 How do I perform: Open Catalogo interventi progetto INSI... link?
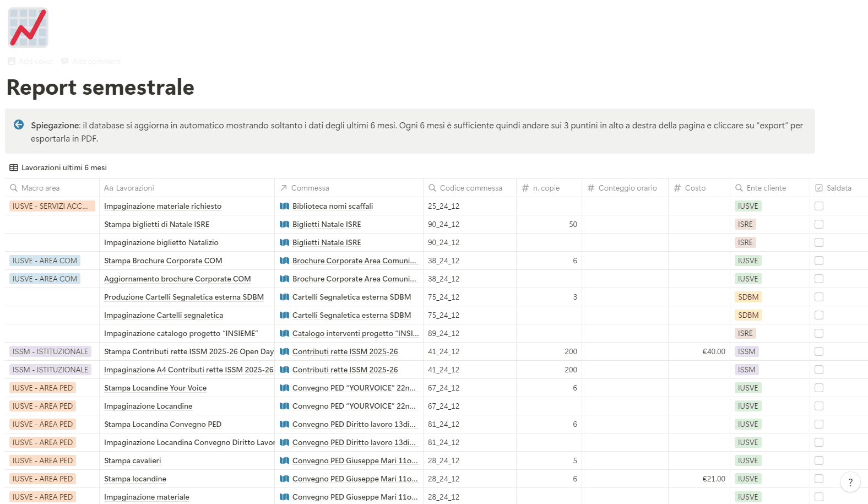click(356, 333)
